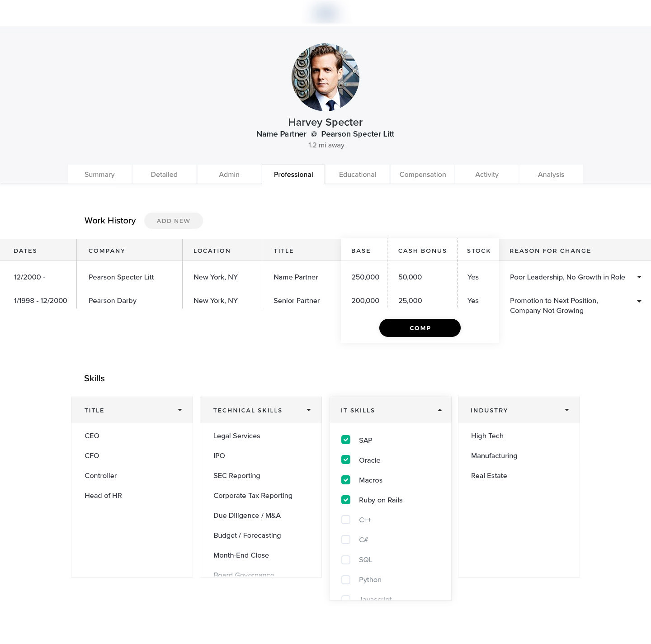Image resolution: width=651 pixels, height=644 pixels.
Task: Click Stock Yes value for Pearson Darby row
Action: (x=473, y=301)
